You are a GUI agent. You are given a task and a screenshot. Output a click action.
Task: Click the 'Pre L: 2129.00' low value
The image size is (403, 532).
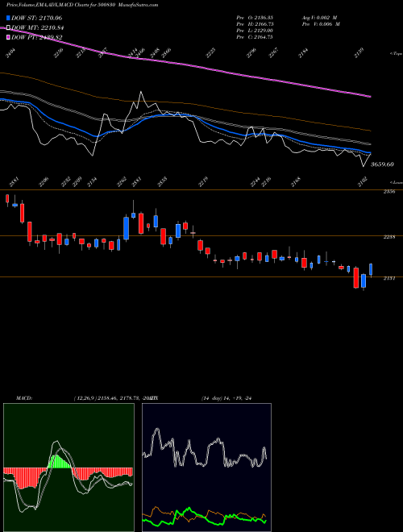pyautogui.click(x=255, y=31)
